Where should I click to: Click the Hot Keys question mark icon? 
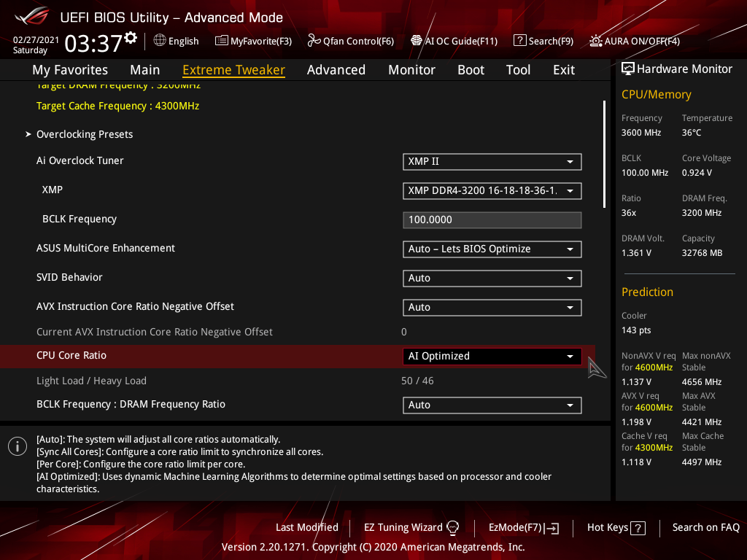click(638, 528)
